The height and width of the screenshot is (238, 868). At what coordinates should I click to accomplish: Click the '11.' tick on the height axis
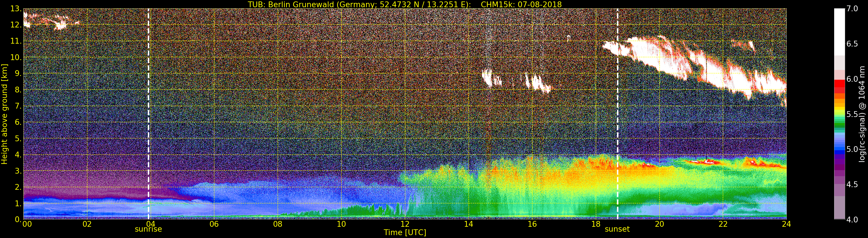(16, 41)
